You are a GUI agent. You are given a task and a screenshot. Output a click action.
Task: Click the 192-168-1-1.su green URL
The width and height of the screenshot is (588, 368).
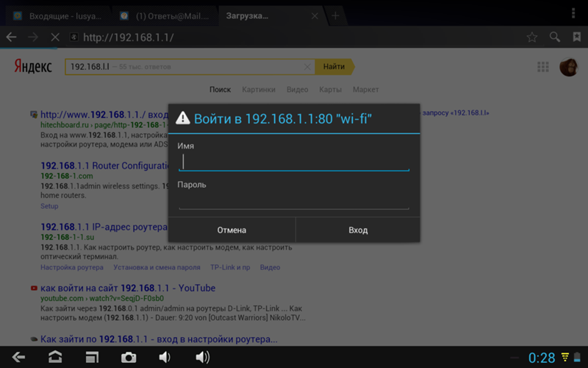68,237
